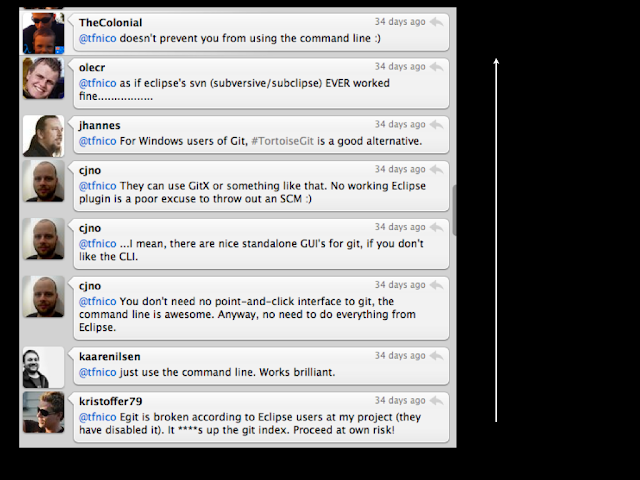Click the timeline scrollbar thumb
The width and height of the screenshot is (640, 480).
(454, 210)
